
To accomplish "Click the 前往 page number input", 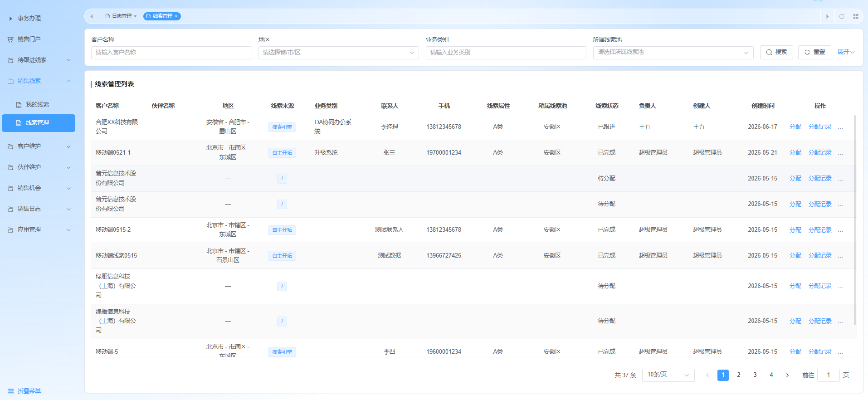I will pos(828,375).
